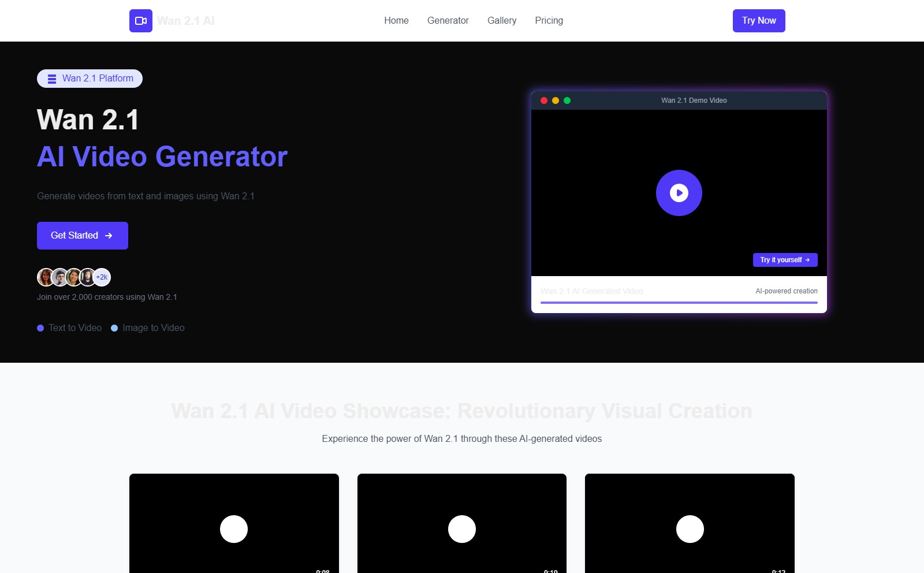Play the first showcase video
Screen dimensions: 924x573
(234, 529)
